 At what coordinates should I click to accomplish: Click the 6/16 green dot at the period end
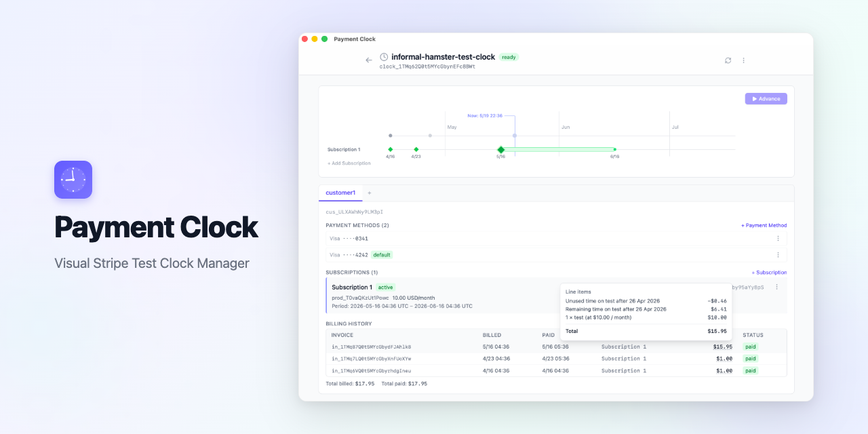pos(615,149)
